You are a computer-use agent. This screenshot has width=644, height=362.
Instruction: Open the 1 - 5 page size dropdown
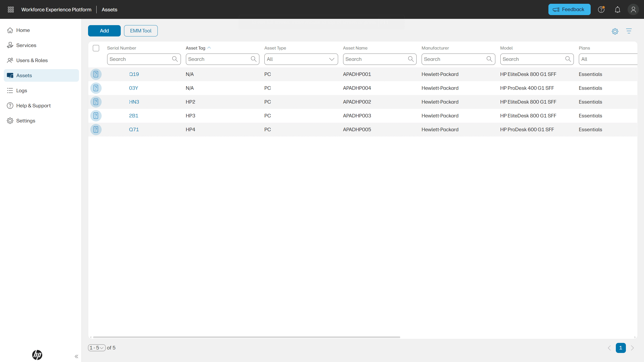tap(97, 348)
